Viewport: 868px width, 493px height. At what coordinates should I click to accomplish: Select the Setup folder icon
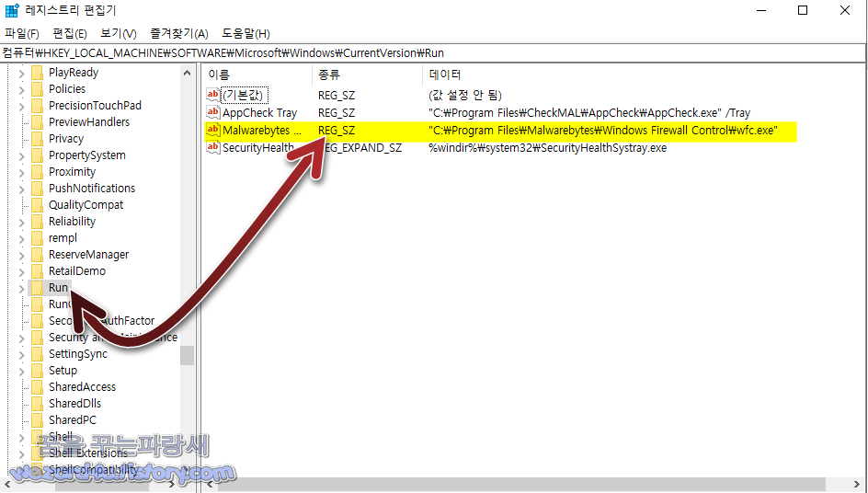(37, 371)
